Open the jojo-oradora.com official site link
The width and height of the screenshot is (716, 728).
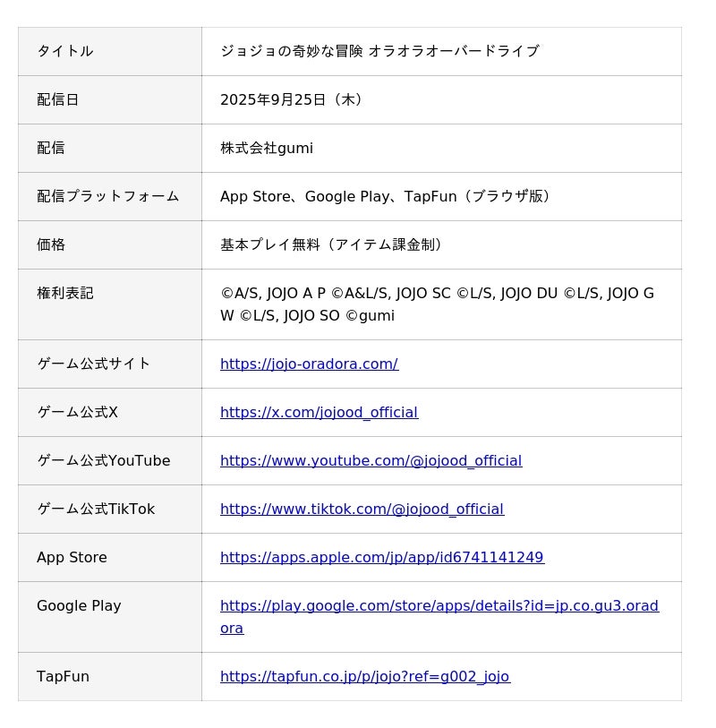(x=309, y=364)
